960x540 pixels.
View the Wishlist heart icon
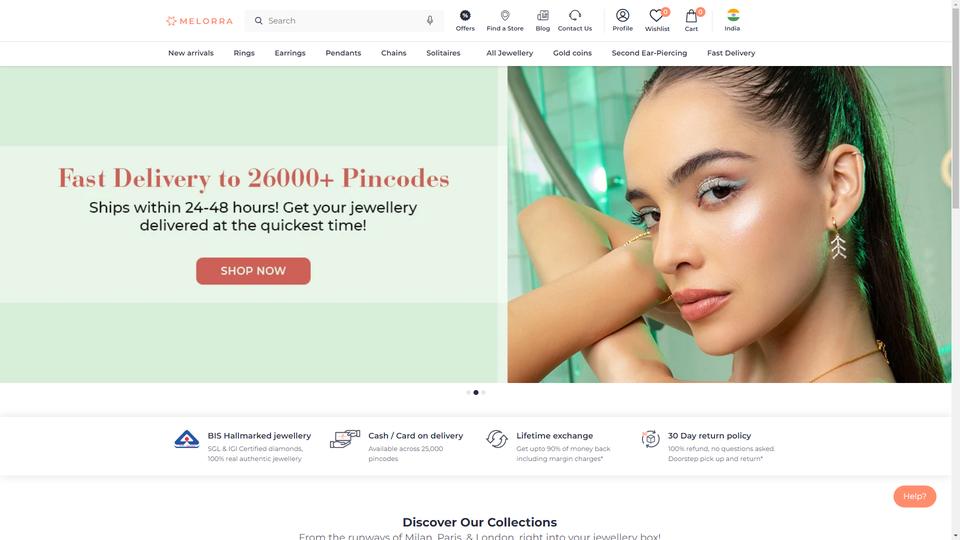(656, 16)
